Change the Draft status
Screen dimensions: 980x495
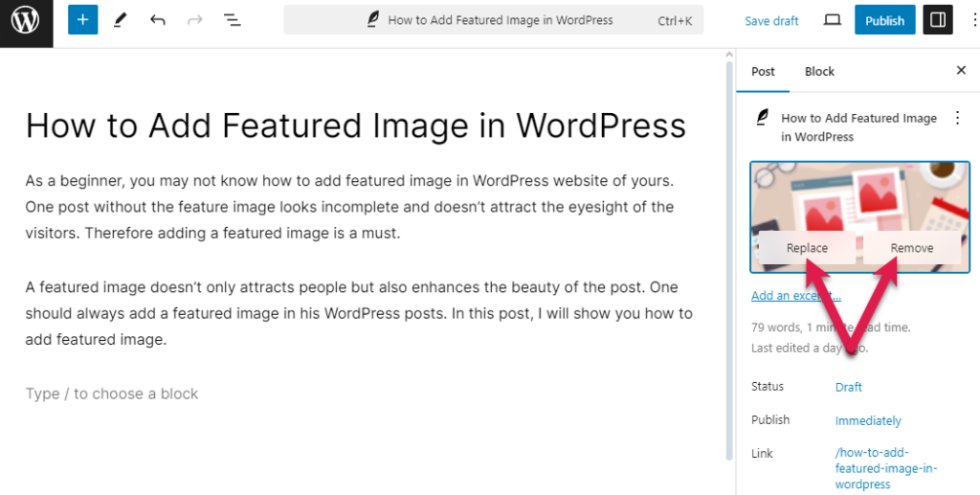tap(848, 387)
